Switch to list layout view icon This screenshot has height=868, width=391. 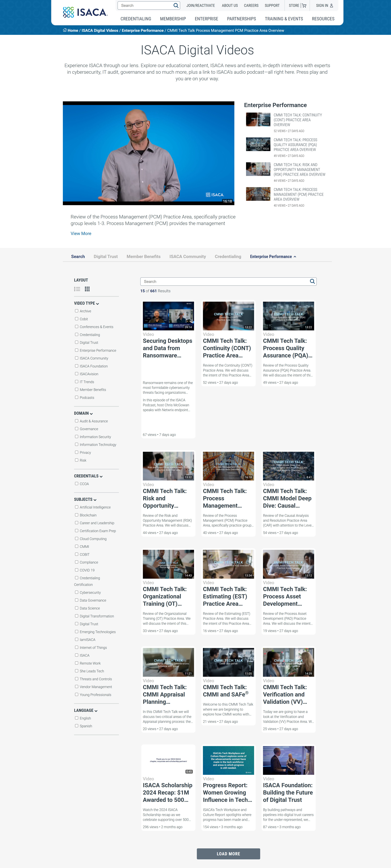point(77,289)
